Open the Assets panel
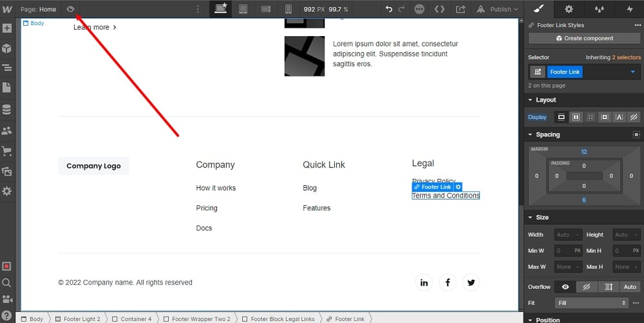The height and width of the screenshot is (323, 644). pos(7,171)
